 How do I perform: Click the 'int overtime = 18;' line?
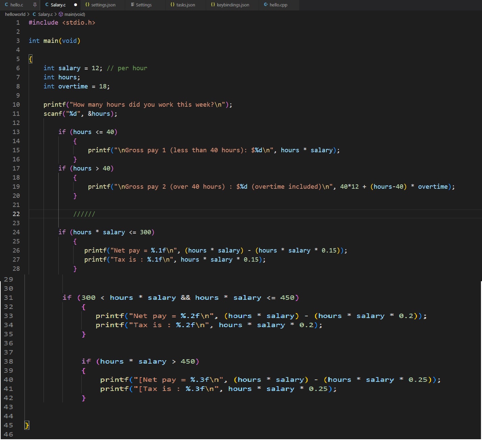click(77, 86)
